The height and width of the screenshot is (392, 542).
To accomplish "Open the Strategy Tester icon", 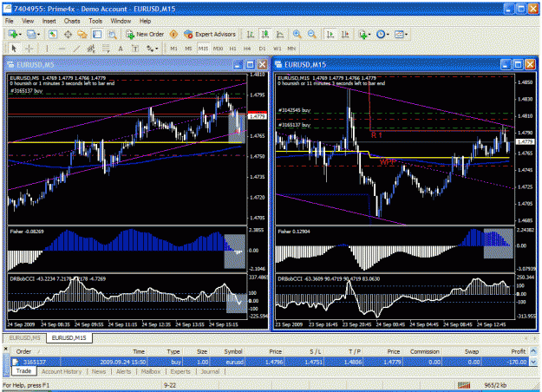I will pyautogui.click(x=112, y=34).
